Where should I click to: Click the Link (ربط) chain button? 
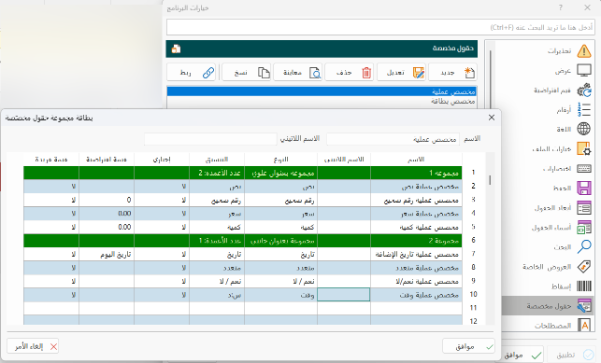pos(192,72)
